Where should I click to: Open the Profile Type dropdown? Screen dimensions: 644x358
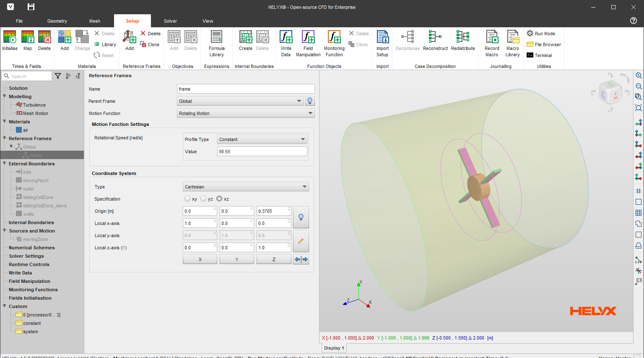point(262,139)
